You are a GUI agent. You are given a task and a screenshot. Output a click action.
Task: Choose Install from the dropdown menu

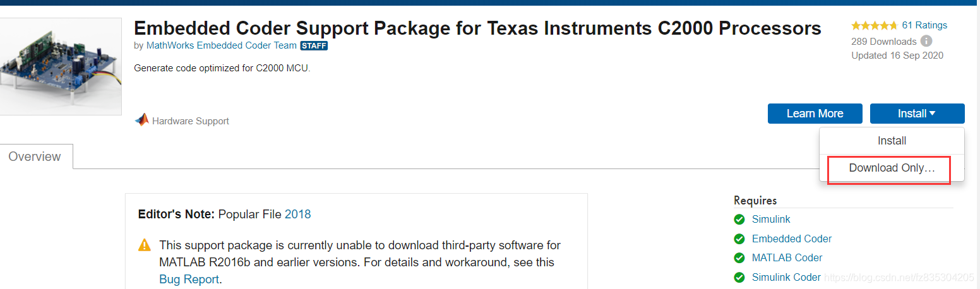point(892,141)
